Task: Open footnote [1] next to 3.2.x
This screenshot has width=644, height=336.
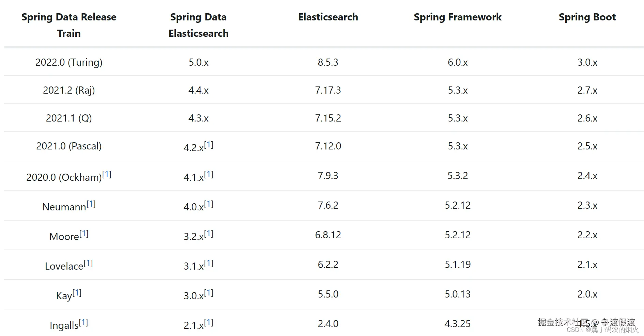Action: [209, 234]
